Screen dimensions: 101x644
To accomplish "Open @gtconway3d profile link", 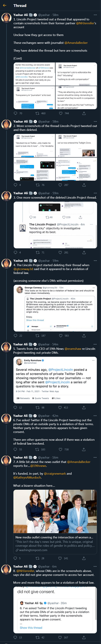I will point(23,269).
